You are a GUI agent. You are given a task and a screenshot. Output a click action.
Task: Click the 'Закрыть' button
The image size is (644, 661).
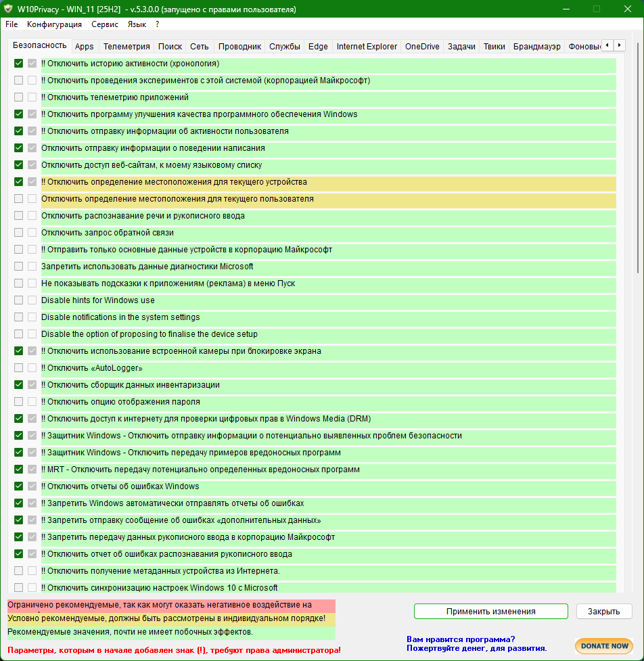pos(603,612)
